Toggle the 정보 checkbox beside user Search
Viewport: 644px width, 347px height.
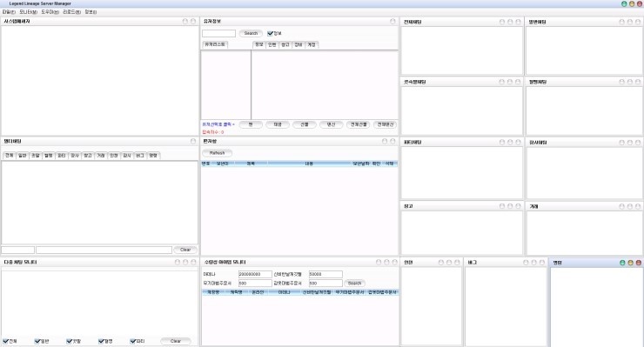(x=270, y=33)
